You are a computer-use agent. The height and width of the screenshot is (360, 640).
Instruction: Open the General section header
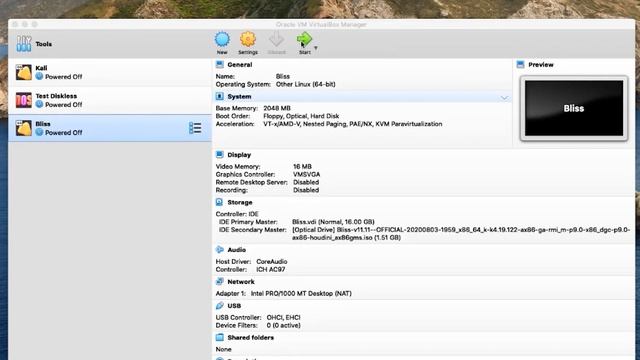pos(240,64)
